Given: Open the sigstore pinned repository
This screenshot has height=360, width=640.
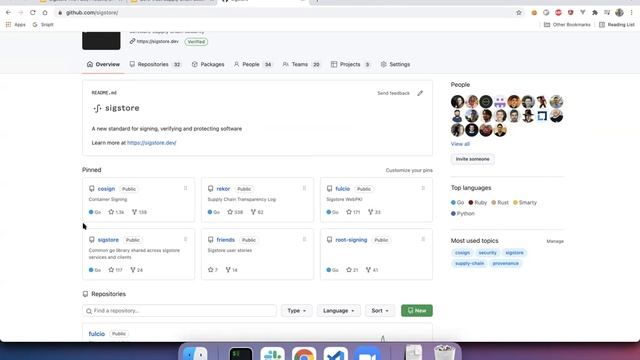Looking at the screenshot, I should 108,240.
